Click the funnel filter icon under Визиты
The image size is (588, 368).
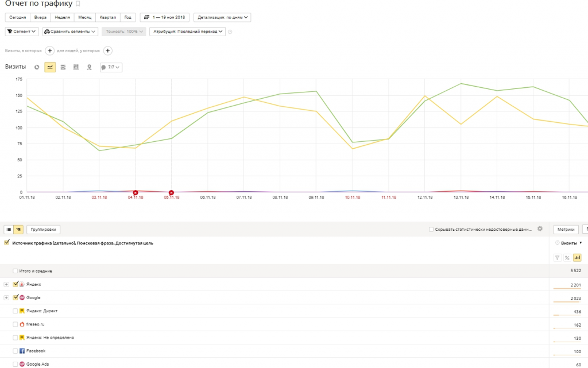(557, 258)
